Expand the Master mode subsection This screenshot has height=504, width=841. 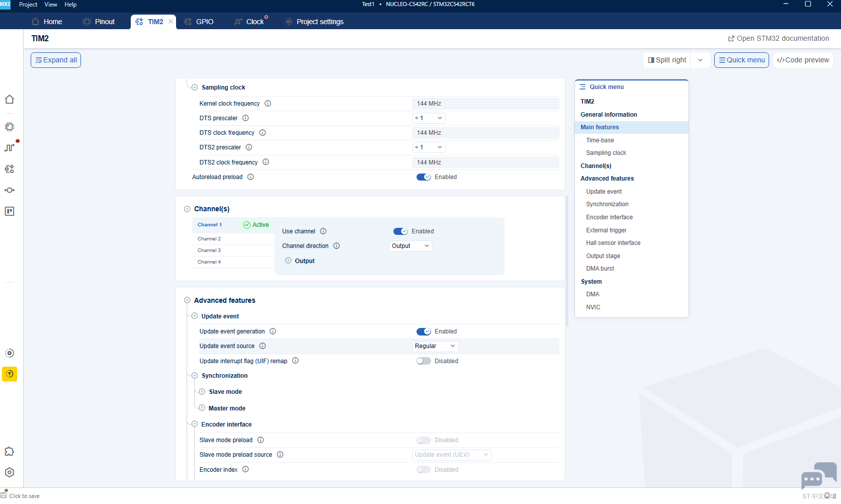[202, 408]
